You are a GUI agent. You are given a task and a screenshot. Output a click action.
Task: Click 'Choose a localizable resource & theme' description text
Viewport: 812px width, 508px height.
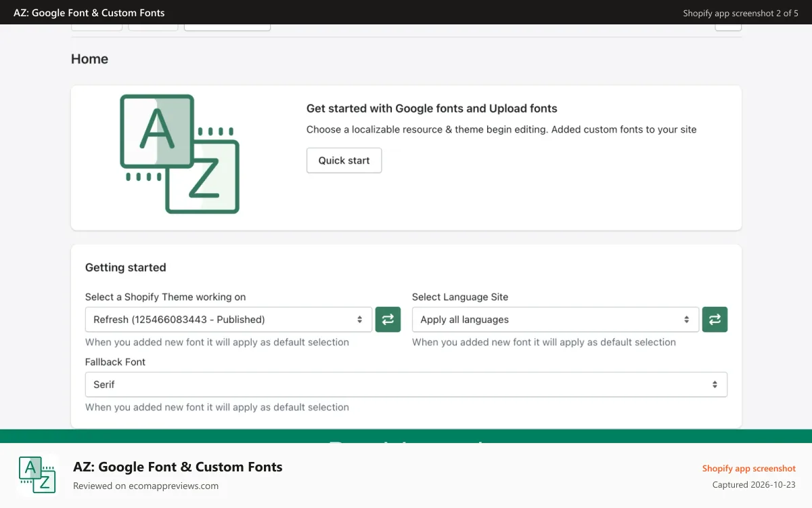point(501,129)
